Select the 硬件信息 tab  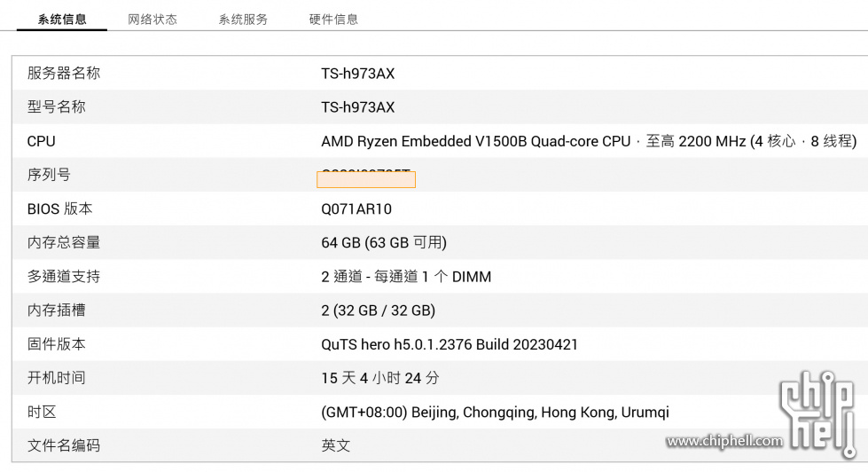333,20
